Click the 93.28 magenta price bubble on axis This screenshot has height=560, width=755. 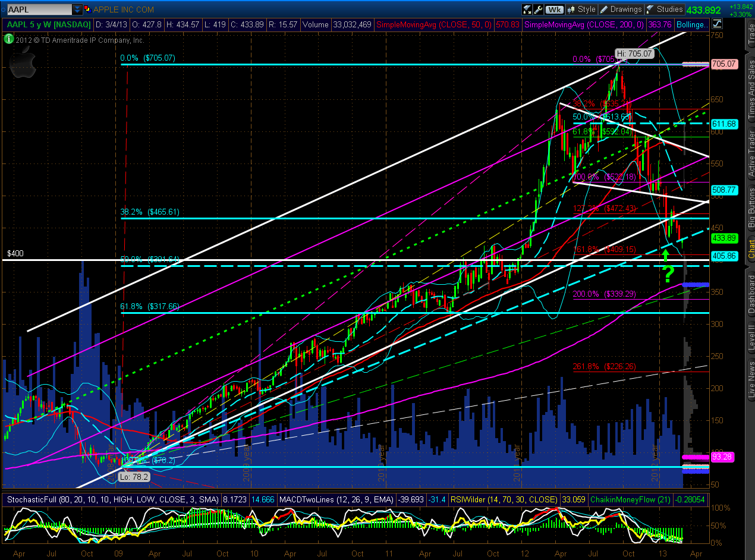(x=724, y=457)
